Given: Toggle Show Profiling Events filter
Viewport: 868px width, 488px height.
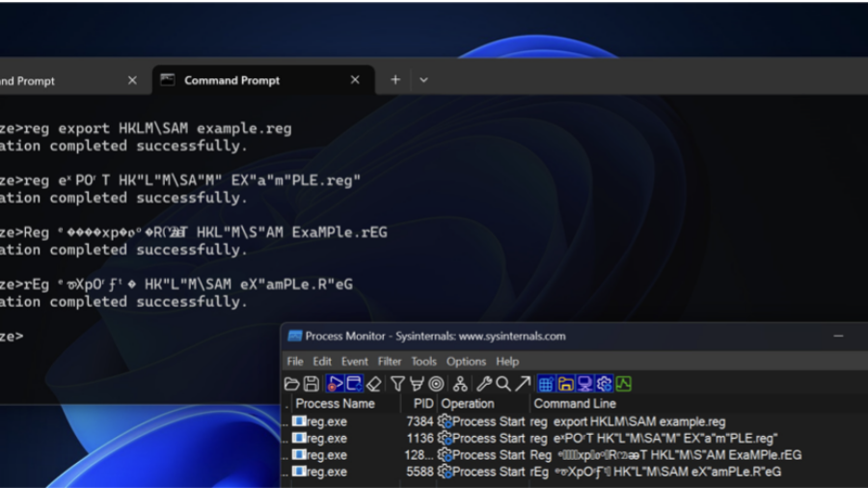Looking at the screenshot, I should [x=623, y=384].
